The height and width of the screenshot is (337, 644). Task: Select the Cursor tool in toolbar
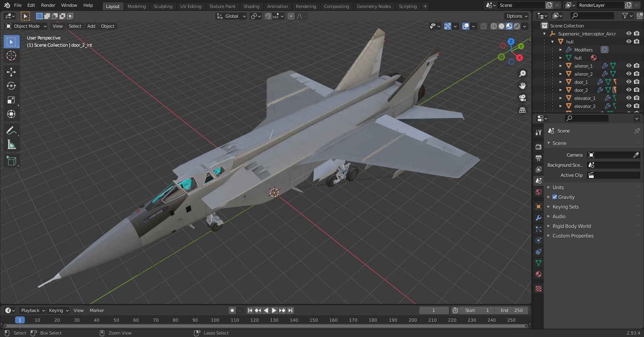11,56
